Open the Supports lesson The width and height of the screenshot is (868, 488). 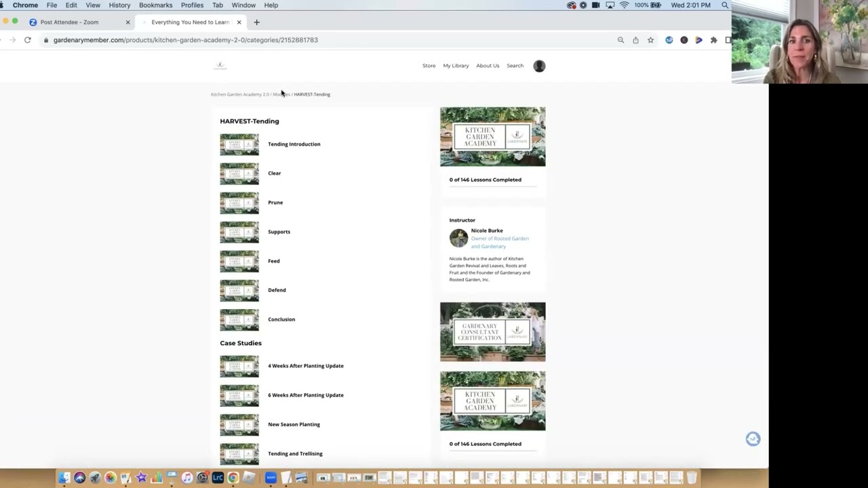coord(279,232)
